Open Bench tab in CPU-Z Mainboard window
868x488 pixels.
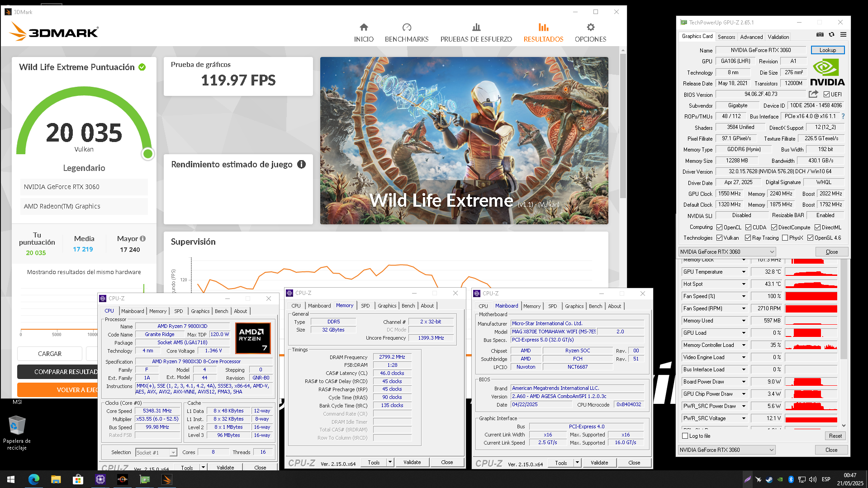coord(595,306)
